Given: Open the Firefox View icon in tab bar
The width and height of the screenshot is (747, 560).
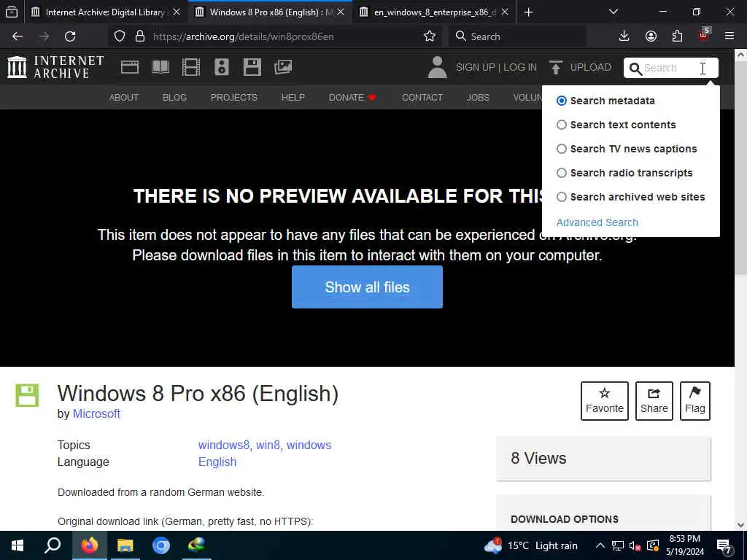Looking at the screenshot, I should coord(12,12).
